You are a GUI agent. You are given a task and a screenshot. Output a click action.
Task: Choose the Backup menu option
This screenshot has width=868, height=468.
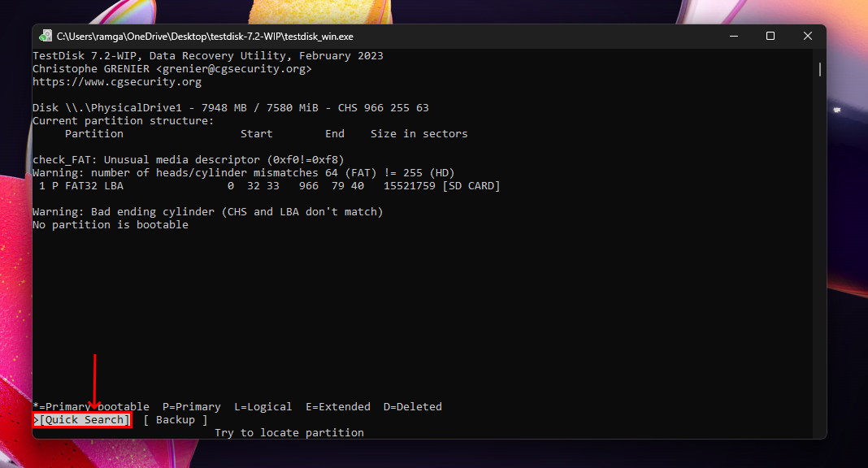coord(176,420)
